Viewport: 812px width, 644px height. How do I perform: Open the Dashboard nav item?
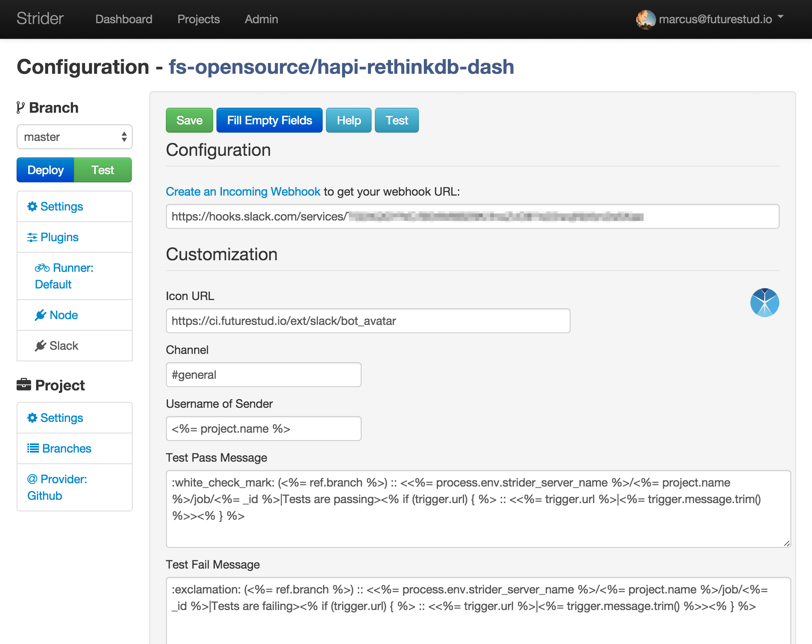(x=124, y=19)
